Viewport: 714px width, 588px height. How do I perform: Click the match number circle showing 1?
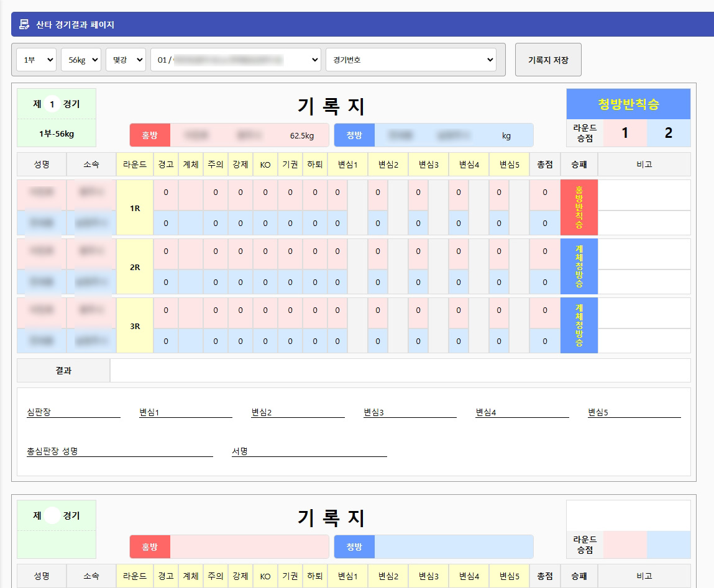coord(53,104)
